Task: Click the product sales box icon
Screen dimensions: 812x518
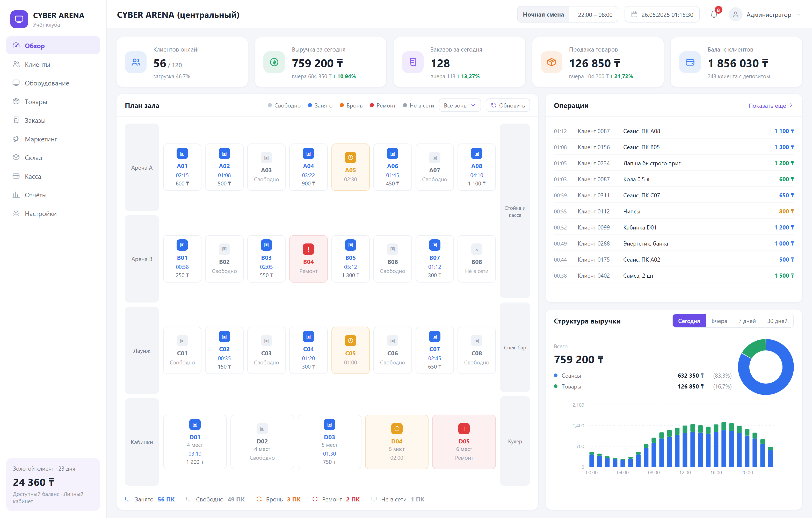Action: point(551,62)
